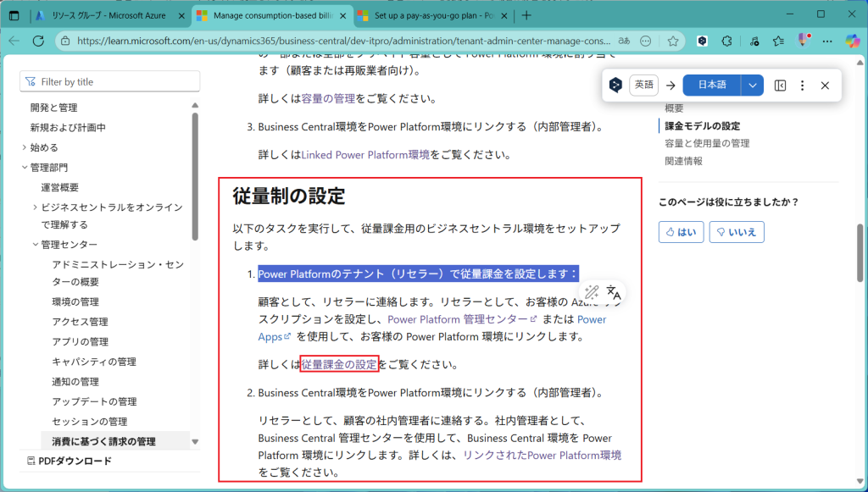The image size is (868, 492).
Task: Open the 容量の管理 link
Action: (x=328, y=98)
